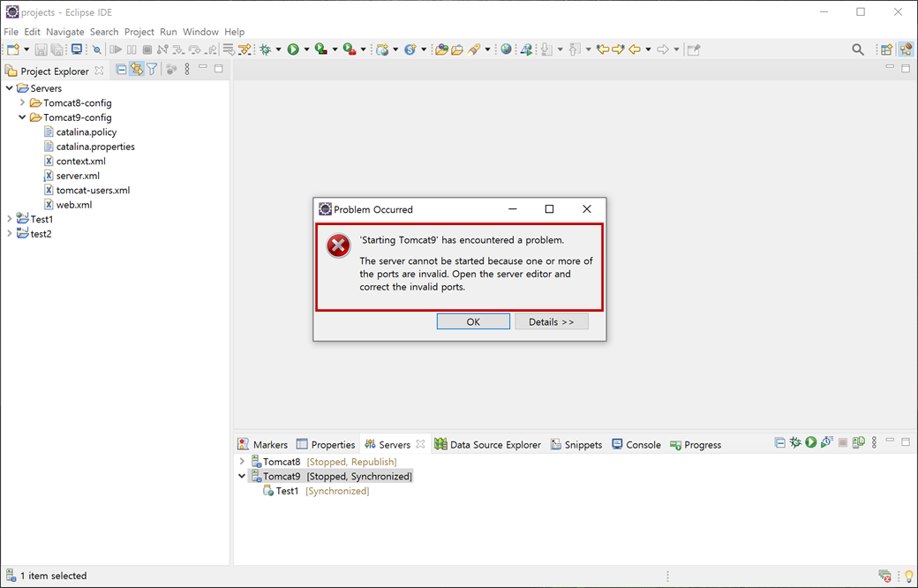Switch to the Console tab
Screen dimensions: 918x588
click(x=636, y=444)
